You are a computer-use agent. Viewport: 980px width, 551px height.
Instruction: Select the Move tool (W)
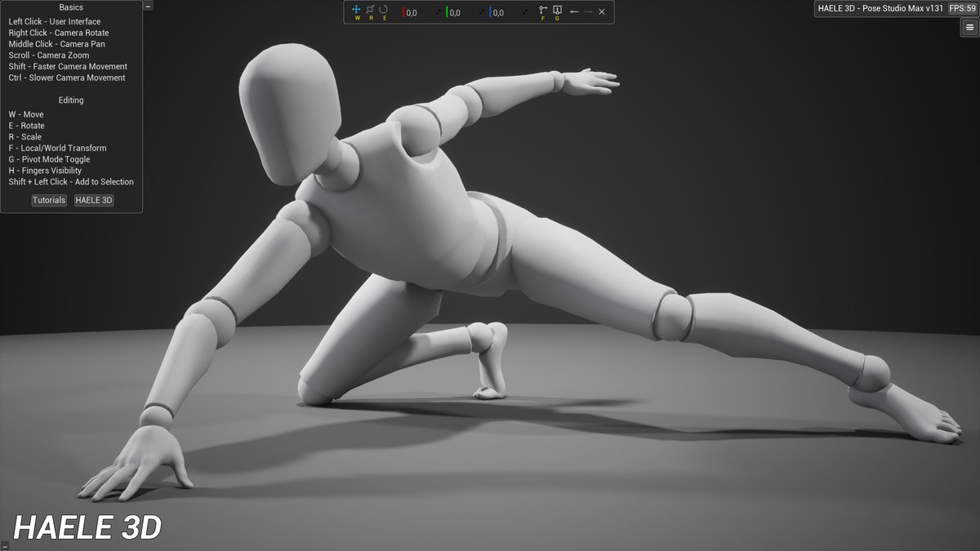coord(356,10)
